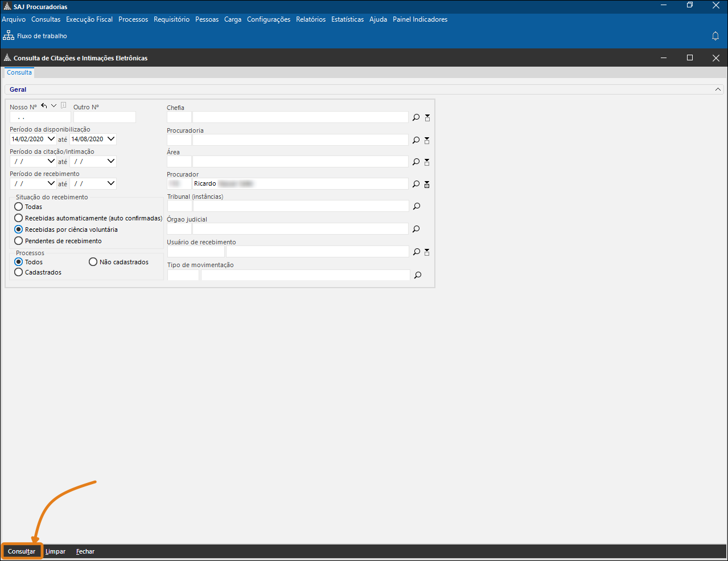Select Pendentes de recebimento radio option

coord(19,241)
